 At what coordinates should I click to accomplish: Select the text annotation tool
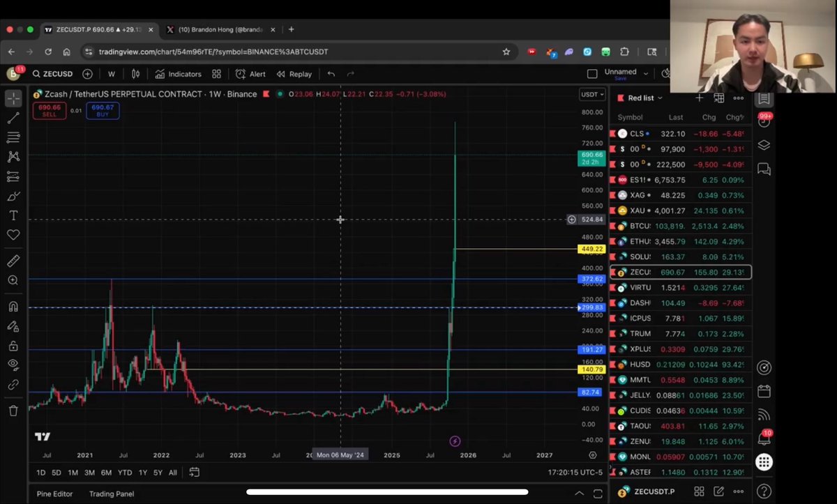pyautogui.click(x=13, y=215)
